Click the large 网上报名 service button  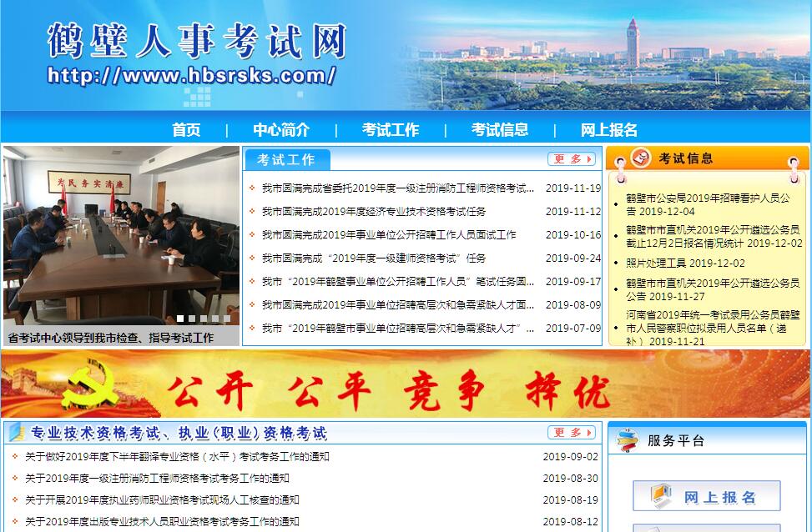[x=706, y=497]
